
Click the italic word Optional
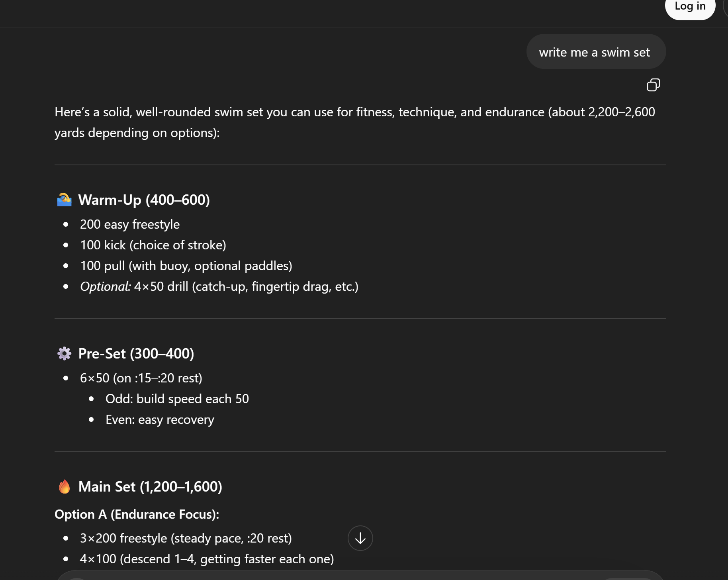105,286
